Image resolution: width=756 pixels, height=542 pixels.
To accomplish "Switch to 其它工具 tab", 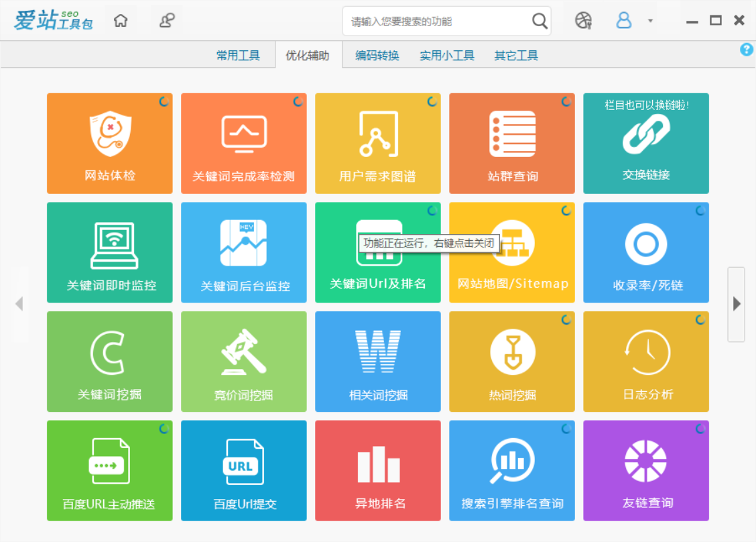I will (516, 56).
